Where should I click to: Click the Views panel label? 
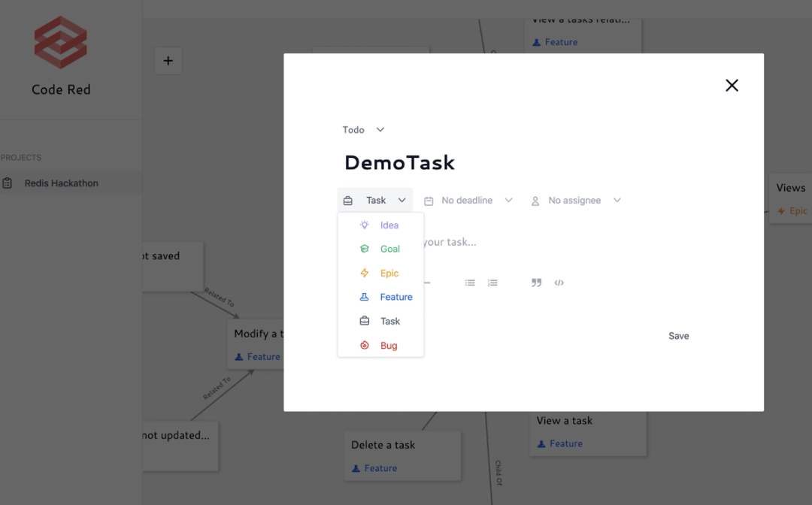coord(790,187)
